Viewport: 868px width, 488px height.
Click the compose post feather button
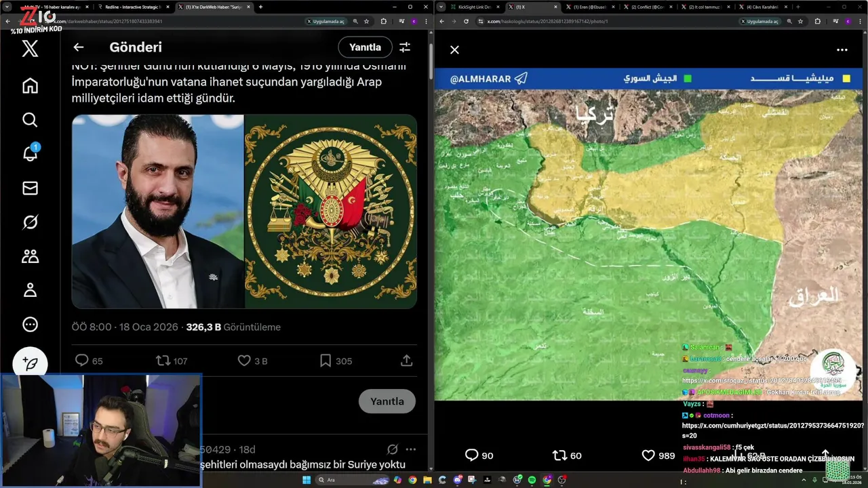(x=30, y=364)
